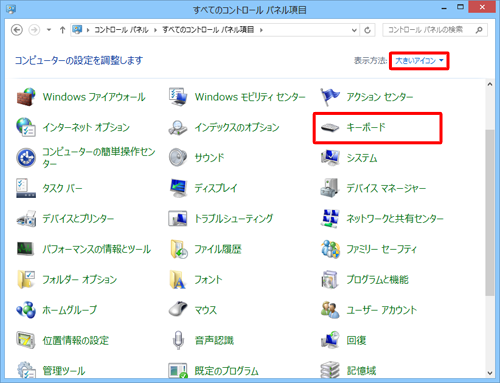Open the Windows モビリティ センター icon

(178, 97)
